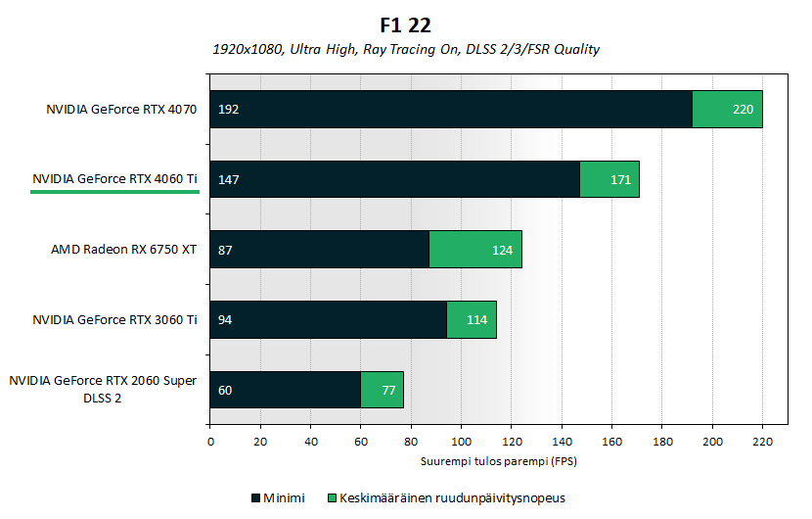The height and width of the screenshot is (519, 812).
Task: Click the x-axis tick label 80
Action: click(411, 442)
